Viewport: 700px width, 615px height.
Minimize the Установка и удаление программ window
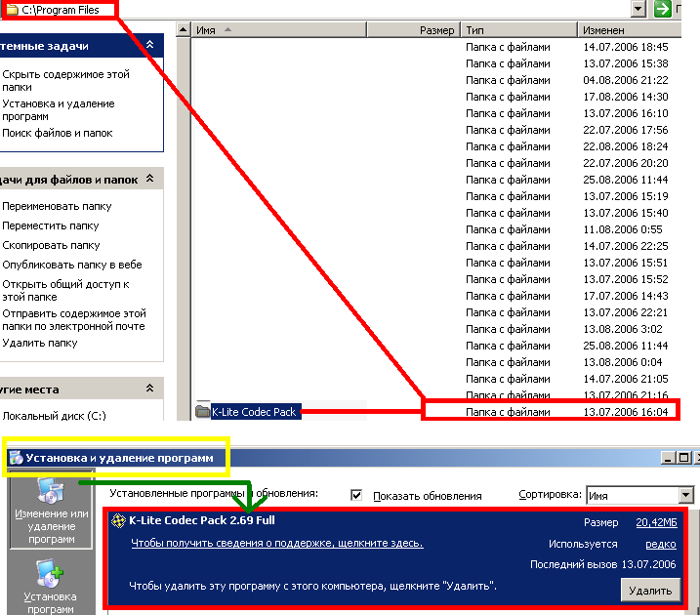(x=669, y=458)
